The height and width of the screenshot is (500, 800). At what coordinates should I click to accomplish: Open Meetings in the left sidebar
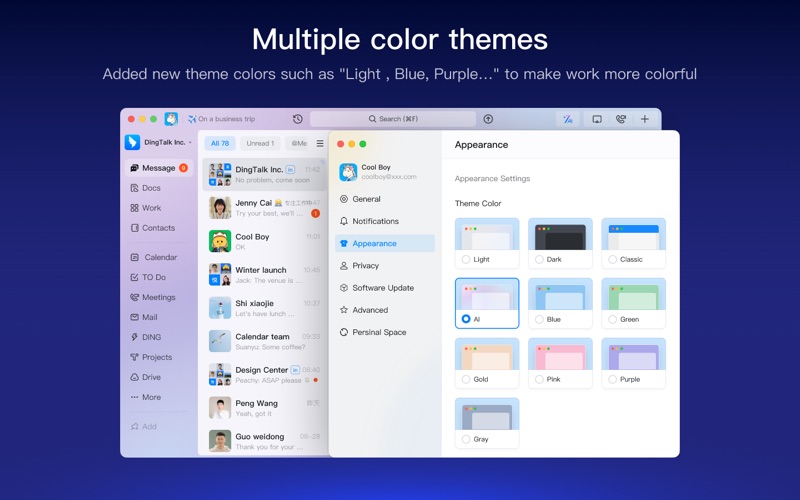click(159, 297)
